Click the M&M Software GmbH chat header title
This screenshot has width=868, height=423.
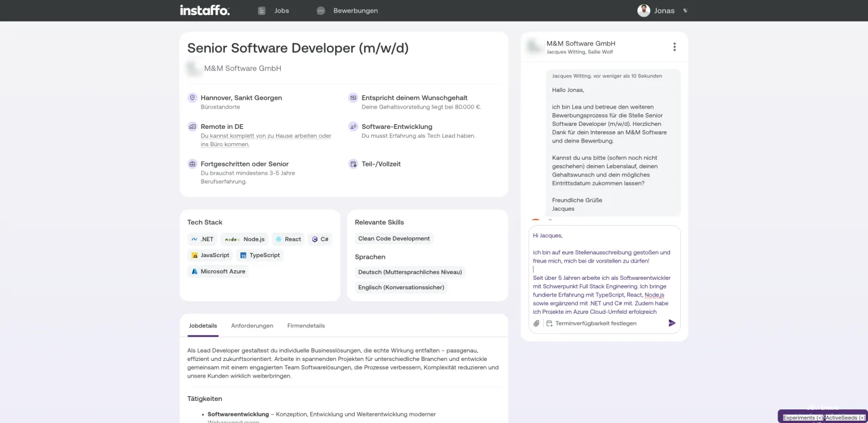(x=581, y=44)
